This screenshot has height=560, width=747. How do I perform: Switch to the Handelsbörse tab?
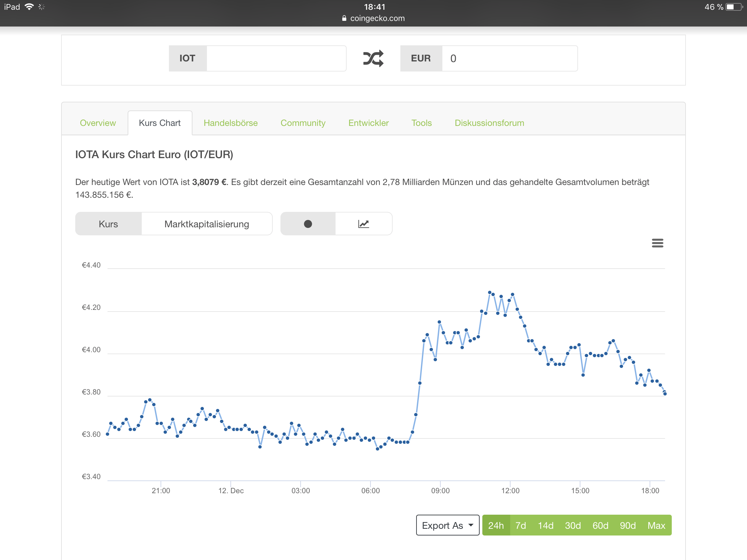click(x=231, y=123)
